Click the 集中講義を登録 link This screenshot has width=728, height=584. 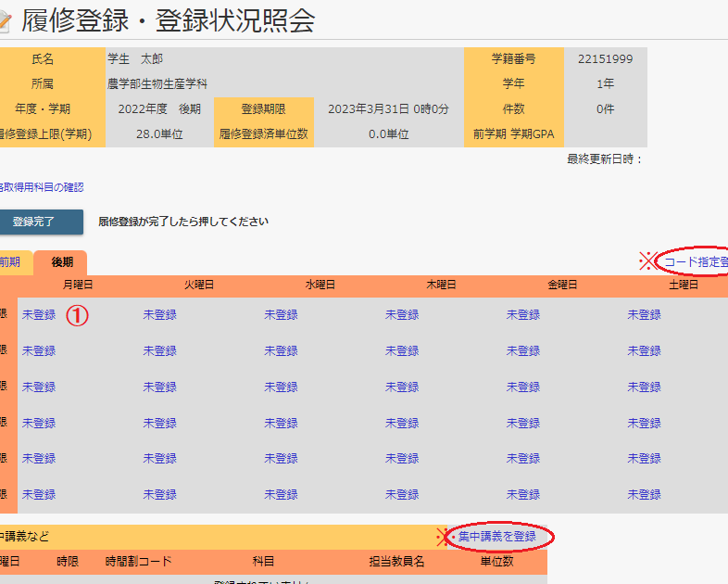[x=496, y=537]
